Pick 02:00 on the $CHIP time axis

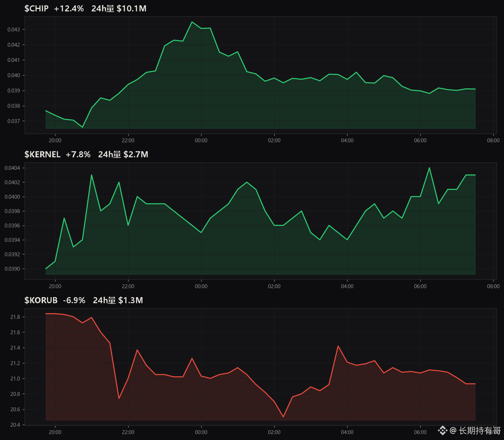[x=274, y=140]
